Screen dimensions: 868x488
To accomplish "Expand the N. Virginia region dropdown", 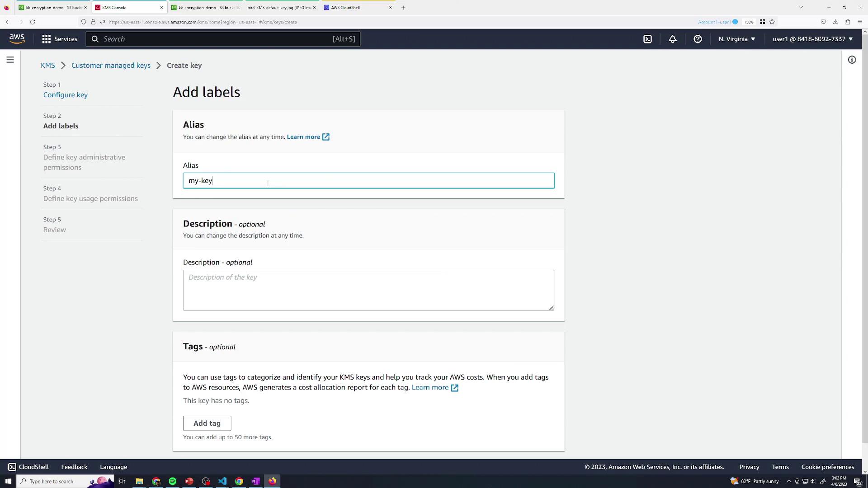I will (x=736, y=39).
